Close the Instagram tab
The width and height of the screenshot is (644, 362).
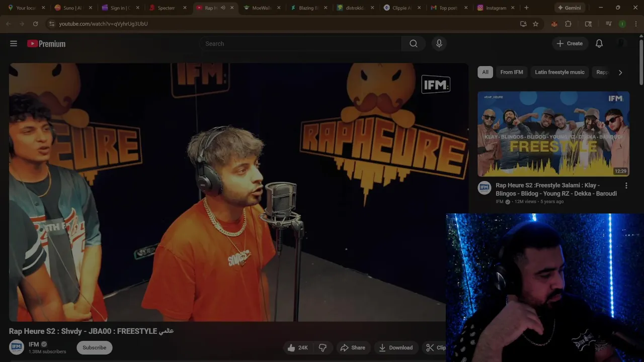(513, 8)
